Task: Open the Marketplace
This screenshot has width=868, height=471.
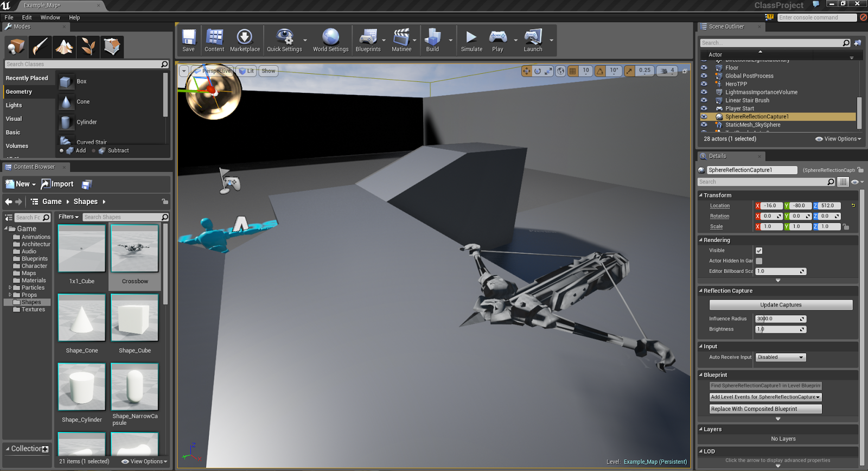Action: (245, 40)
